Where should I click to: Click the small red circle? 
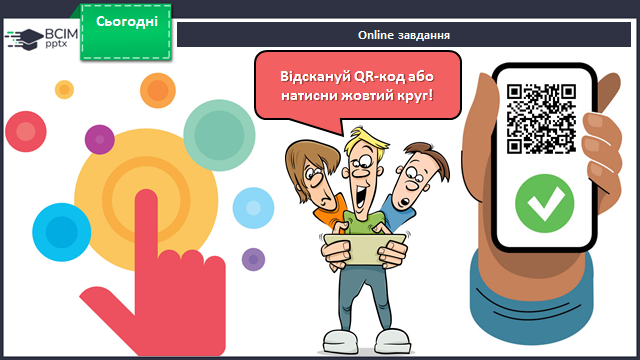coord(26,131)
